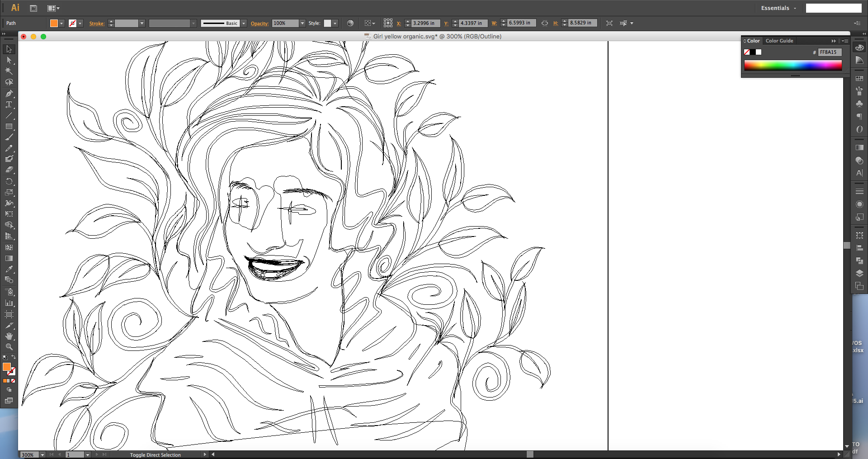The image size is (868, 459).
Task: Choose the Rectangle tool
Action: click(x=9, y=126)
